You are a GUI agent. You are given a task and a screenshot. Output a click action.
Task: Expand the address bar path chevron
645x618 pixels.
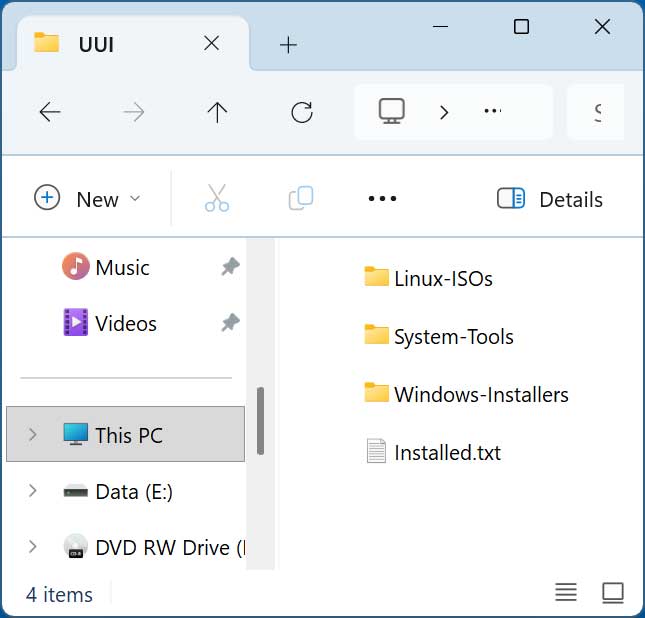pos(443,112)
